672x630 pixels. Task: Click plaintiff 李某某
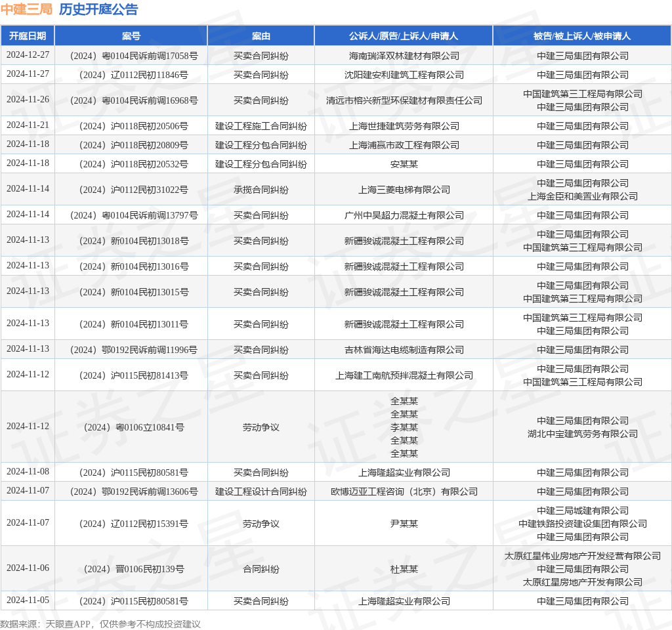click(x=404, y=427)
